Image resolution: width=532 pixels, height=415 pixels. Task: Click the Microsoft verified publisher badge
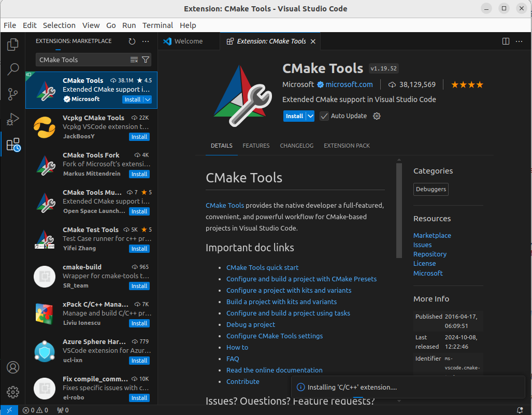point(320,84)
